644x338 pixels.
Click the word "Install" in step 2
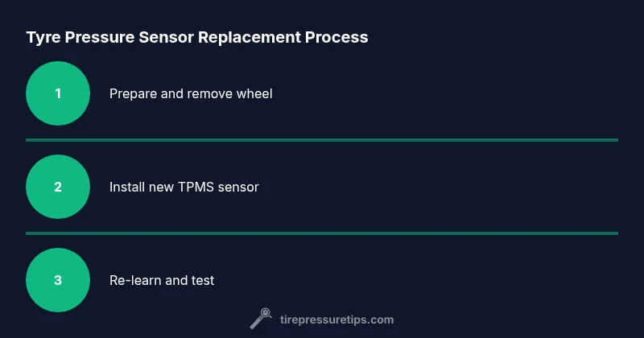[126, 187]
